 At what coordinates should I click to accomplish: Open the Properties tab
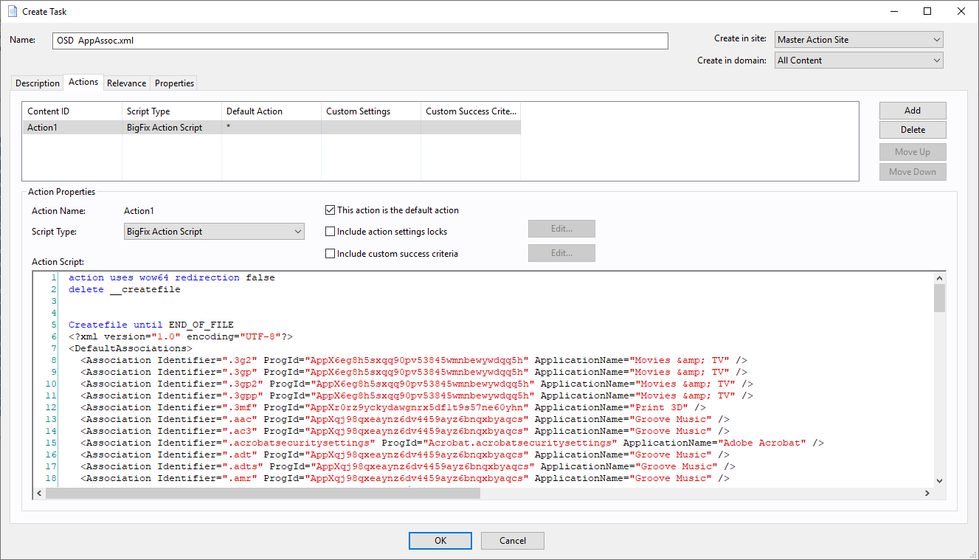[174, 83]
